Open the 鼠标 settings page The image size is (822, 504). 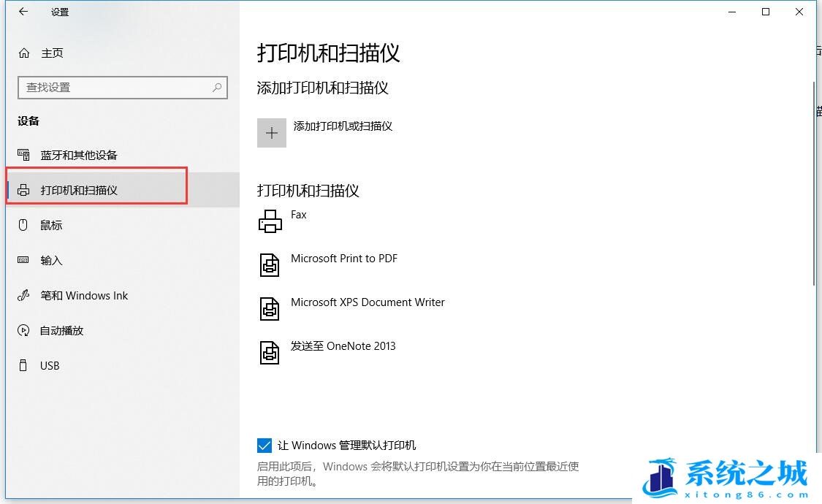(x=123, y=225)
